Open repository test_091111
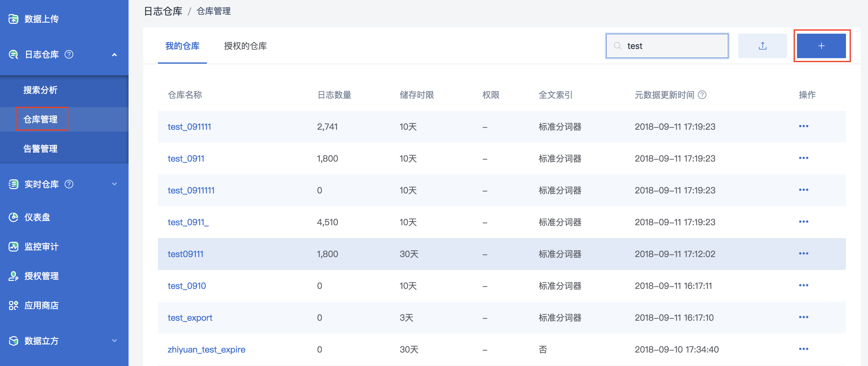868x366 pixels. 189,127
